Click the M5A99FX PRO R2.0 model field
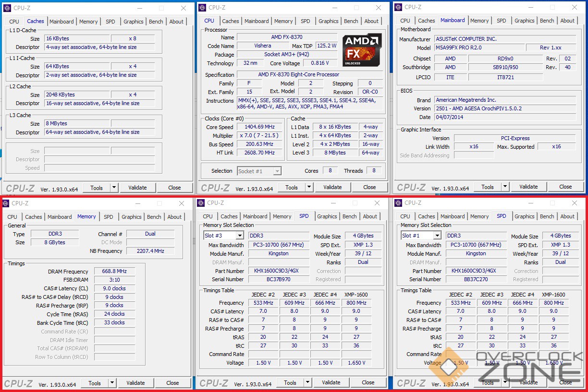This screenshot has width=588, height=392. point(479,48)
